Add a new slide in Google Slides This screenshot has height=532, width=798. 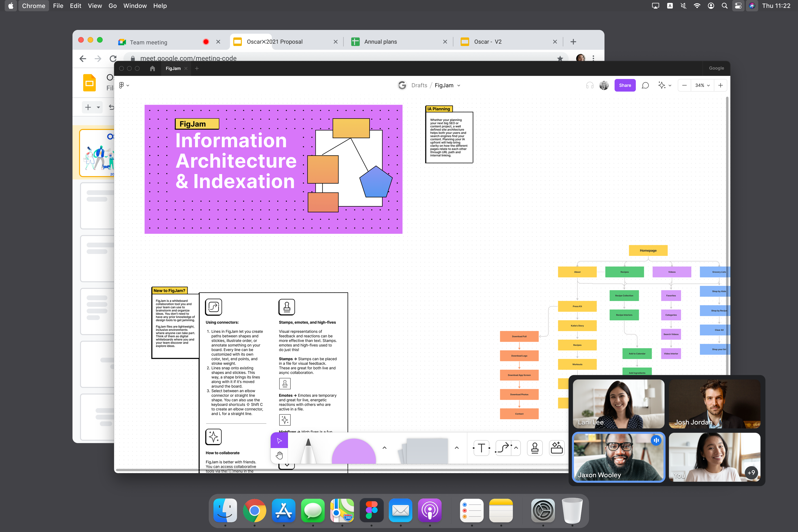click(88, 108)
